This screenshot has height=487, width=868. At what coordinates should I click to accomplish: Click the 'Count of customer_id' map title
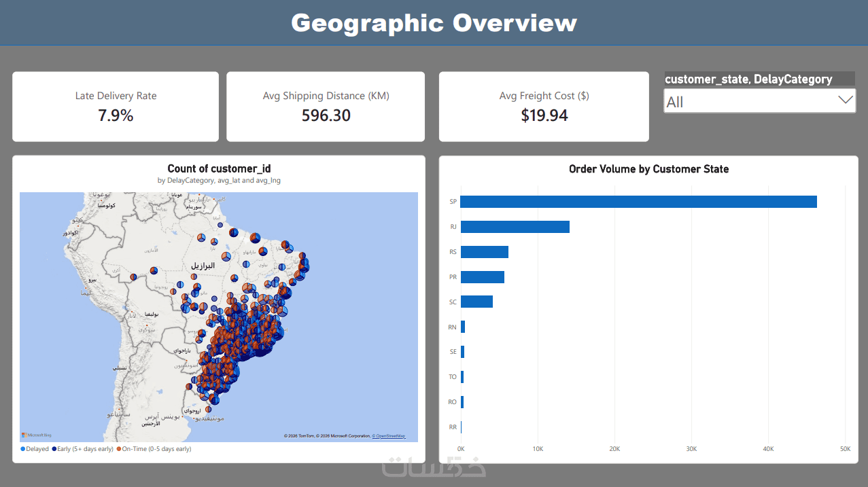(x=219, y=168)
